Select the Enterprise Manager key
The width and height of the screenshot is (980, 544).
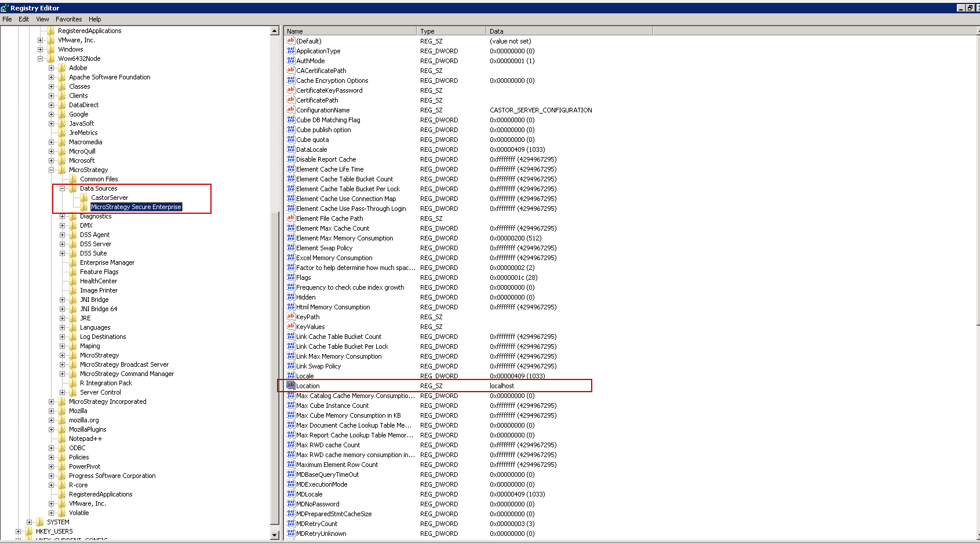coord(107,262)
